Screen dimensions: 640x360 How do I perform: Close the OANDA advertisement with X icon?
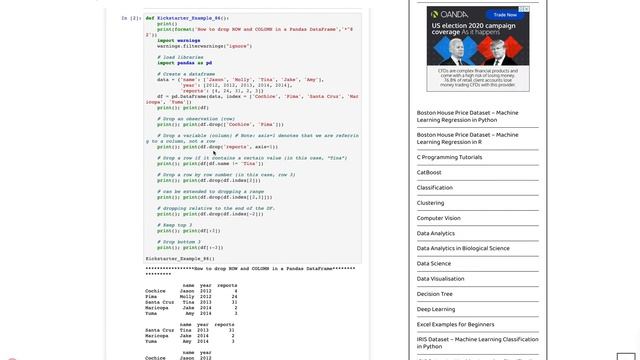point(527,9)
